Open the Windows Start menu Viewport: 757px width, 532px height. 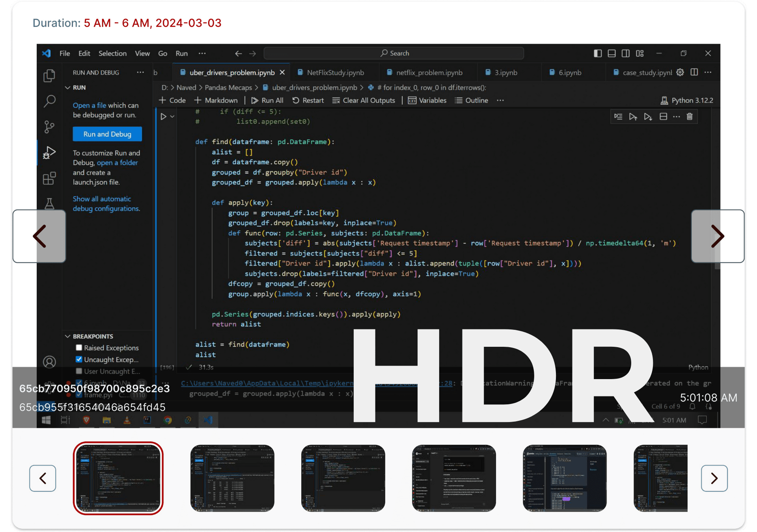[46, 420]
